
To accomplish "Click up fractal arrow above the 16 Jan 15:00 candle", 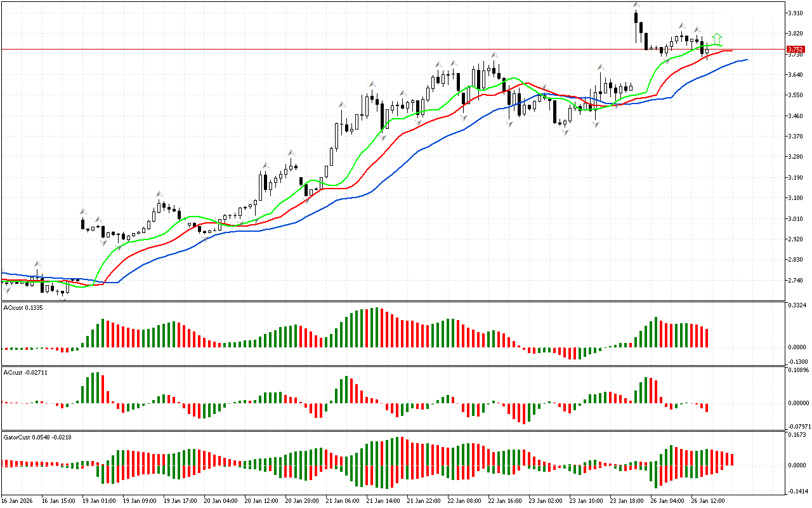I will click(x=37, y=263).
